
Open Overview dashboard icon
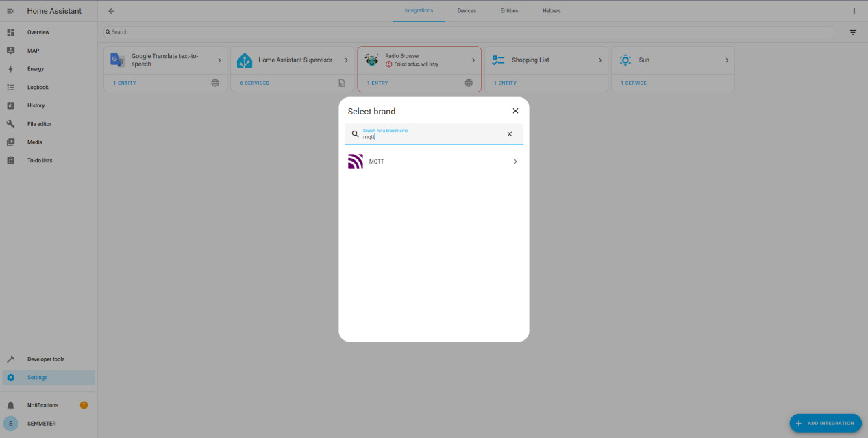coord(10,32)
